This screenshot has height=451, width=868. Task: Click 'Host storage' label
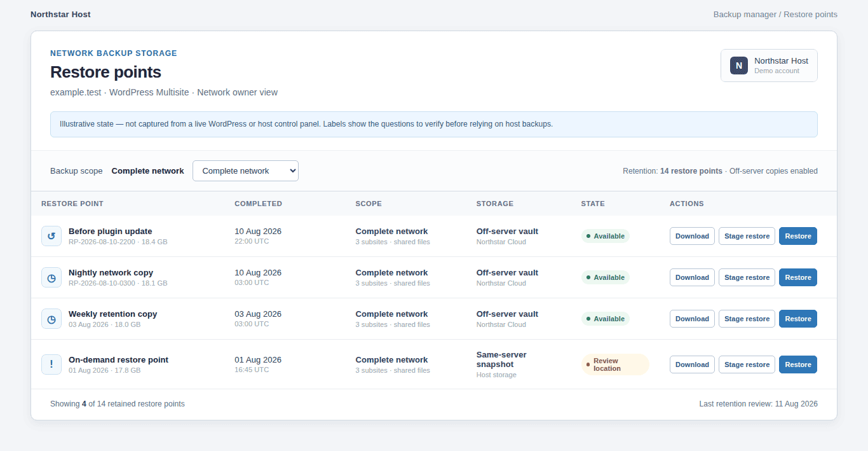[496, 375]
